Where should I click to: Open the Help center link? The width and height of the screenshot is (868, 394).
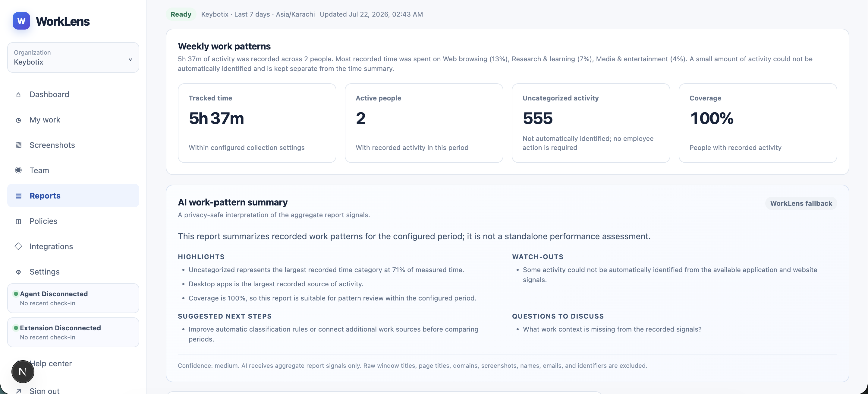(x=51, y=363)
